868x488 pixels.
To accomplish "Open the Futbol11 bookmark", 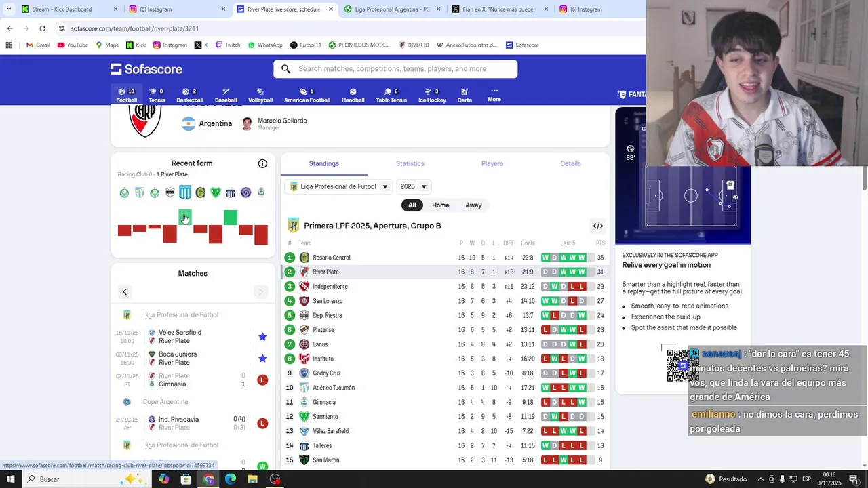I will pyautogui.click(x=306, y=45).
